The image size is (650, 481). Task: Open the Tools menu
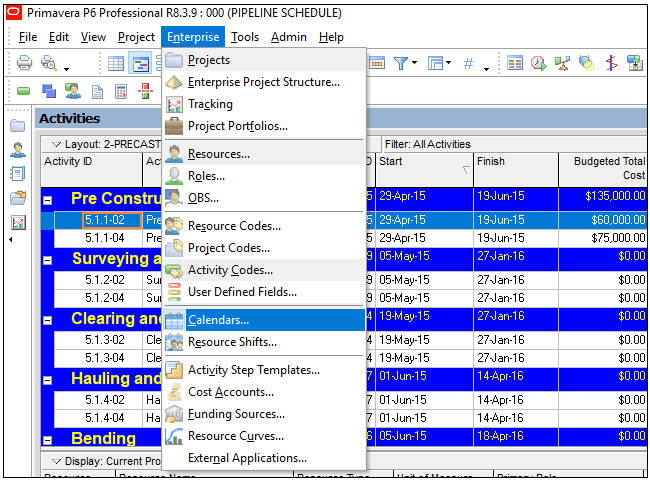[245, 37]
